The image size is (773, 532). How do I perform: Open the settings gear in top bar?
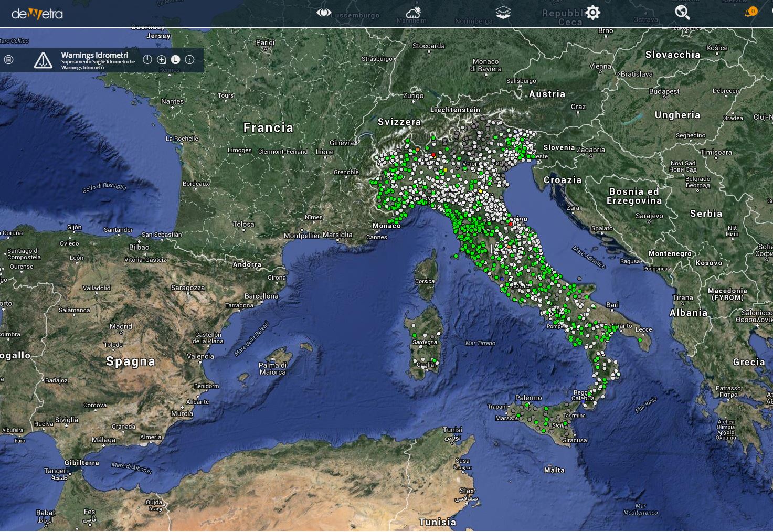tap(593, 13)
